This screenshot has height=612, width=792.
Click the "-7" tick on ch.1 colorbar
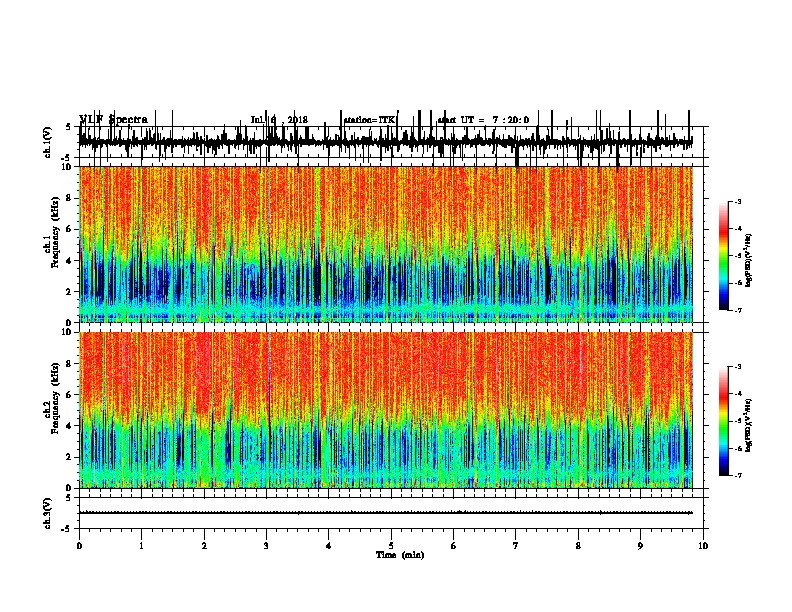(737, 310)
